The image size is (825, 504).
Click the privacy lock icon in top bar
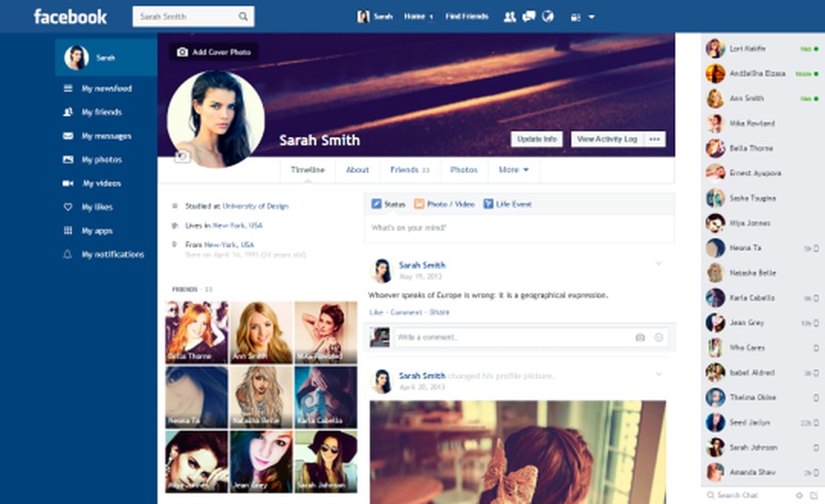(576, 18)
